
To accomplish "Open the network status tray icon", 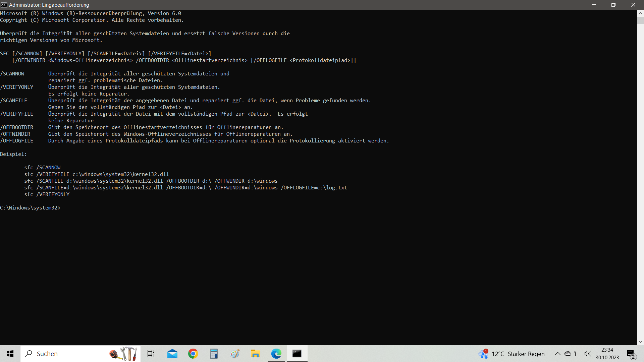I will pos(578,354).
